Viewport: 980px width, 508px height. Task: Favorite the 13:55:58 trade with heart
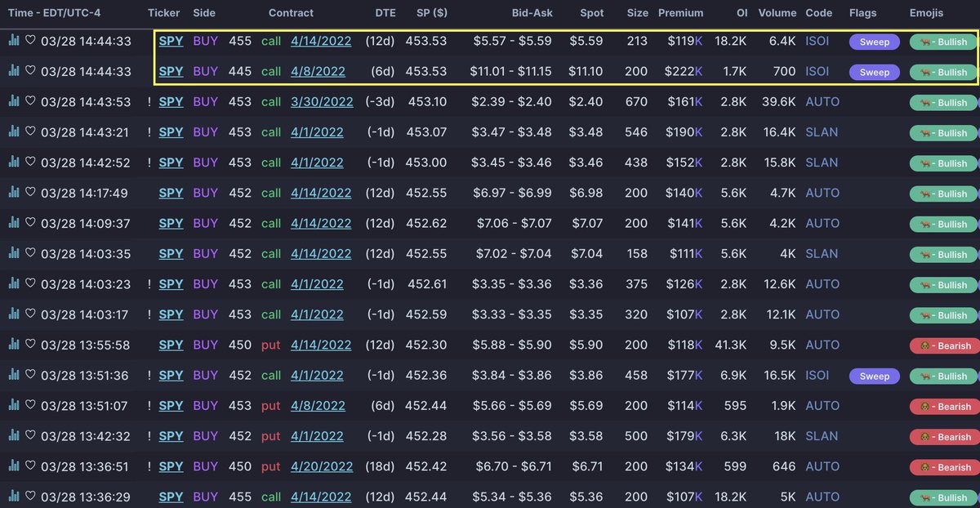pyautogui.click(x=30, y=345)
